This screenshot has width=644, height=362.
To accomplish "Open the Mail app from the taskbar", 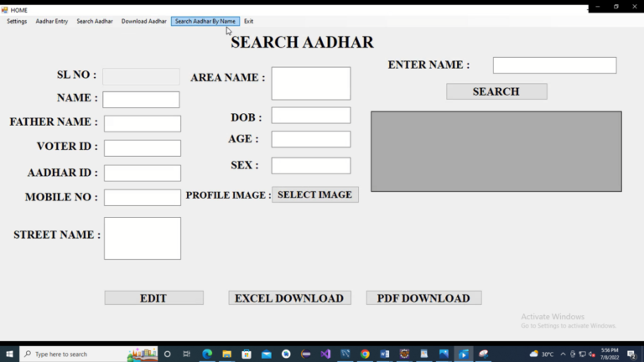I will [x=267, y=354].
